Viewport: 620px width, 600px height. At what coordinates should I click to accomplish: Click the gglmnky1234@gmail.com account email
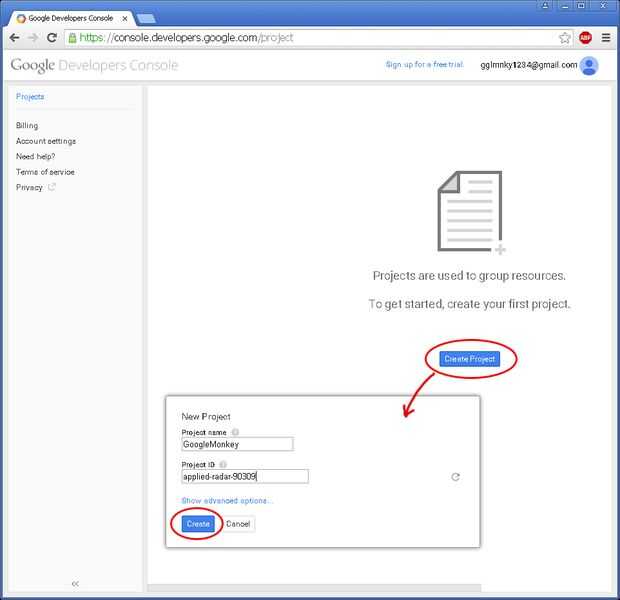[529, 65]
